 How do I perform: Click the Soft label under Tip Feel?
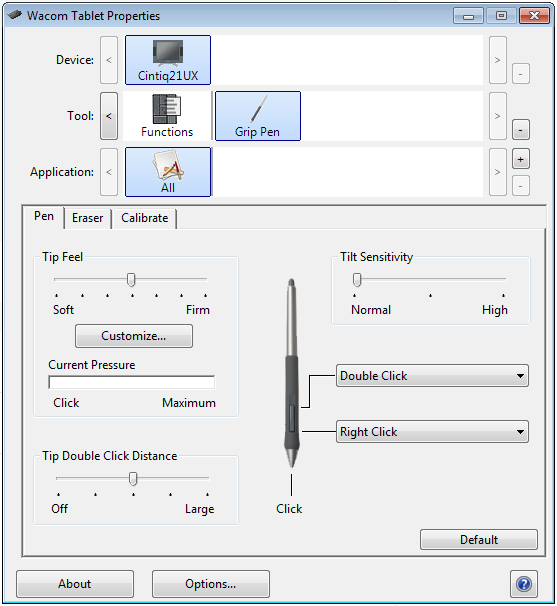63,310
